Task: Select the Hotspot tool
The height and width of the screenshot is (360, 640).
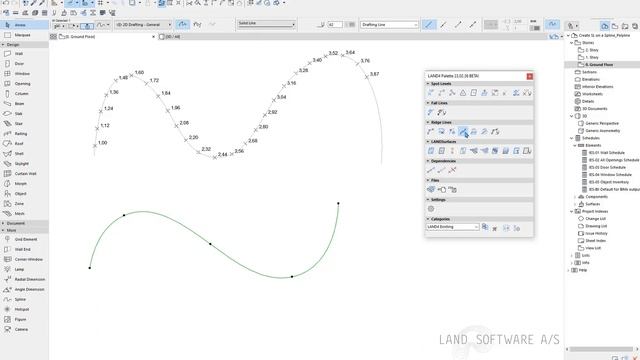Action: 24,309
